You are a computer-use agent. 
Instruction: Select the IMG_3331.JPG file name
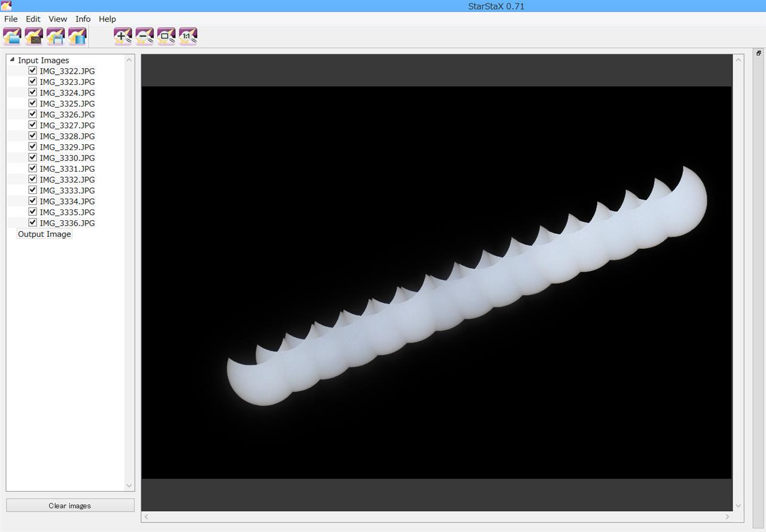pyautogui.click(x=67, y=169)
